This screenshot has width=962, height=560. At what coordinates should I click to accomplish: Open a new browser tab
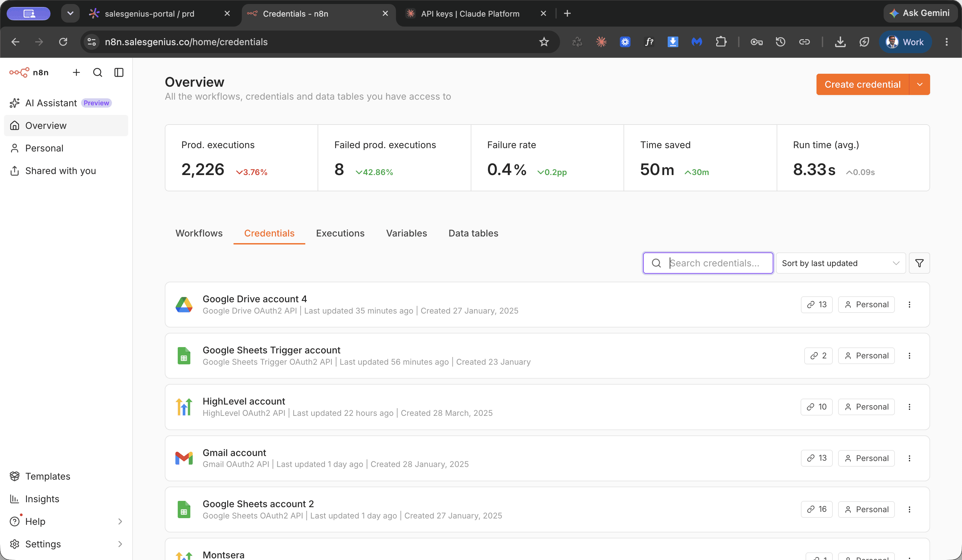[x=567, y=14]
